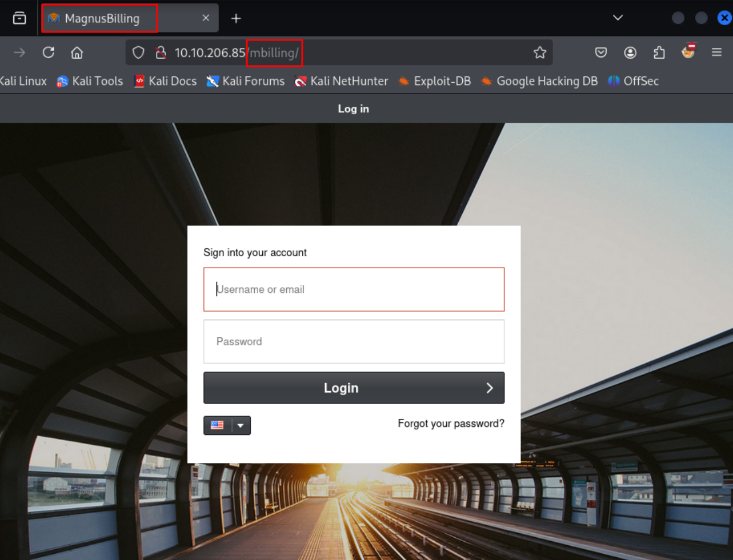
Task: Open the extensions puzzle icon
Action: point(659,53)
